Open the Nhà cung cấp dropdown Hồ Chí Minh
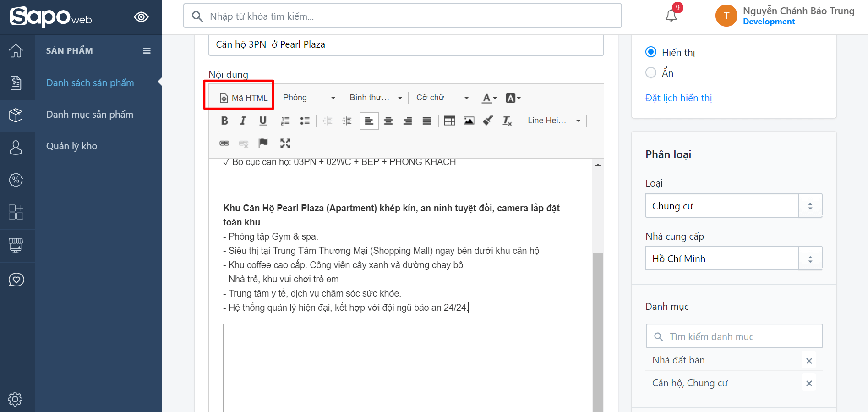The image size is (868, 412). coord(734,258)
